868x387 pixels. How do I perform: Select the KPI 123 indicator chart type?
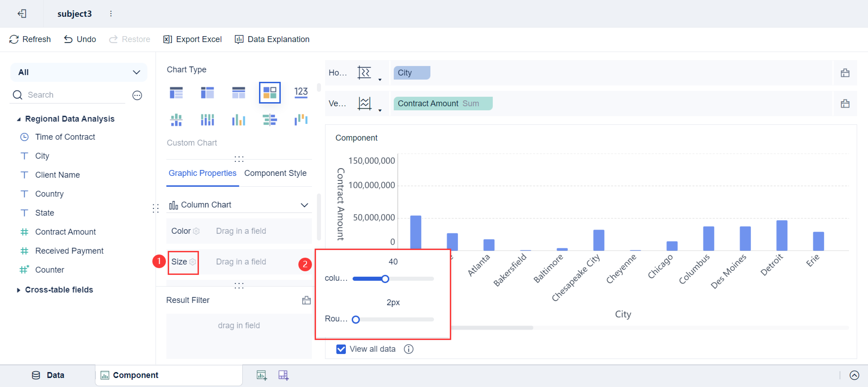click(x=301, y=92)
